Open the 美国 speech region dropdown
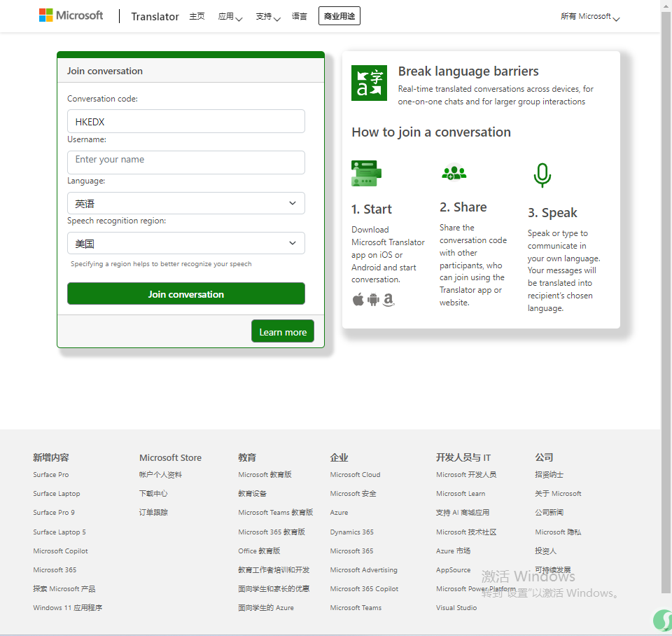Viewport: 672px width, 636px height. 186,243
